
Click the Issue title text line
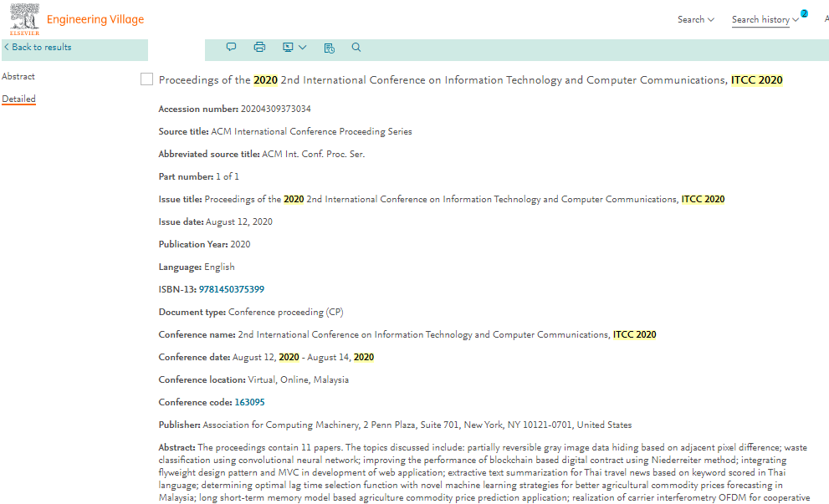click(442, 199)
